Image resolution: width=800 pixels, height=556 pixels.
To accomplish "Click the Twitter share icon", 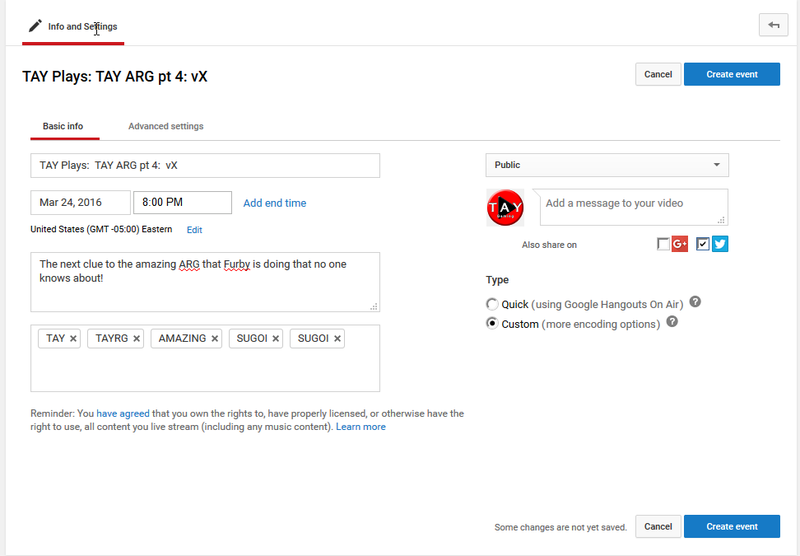I will click(x=720, y=244).
